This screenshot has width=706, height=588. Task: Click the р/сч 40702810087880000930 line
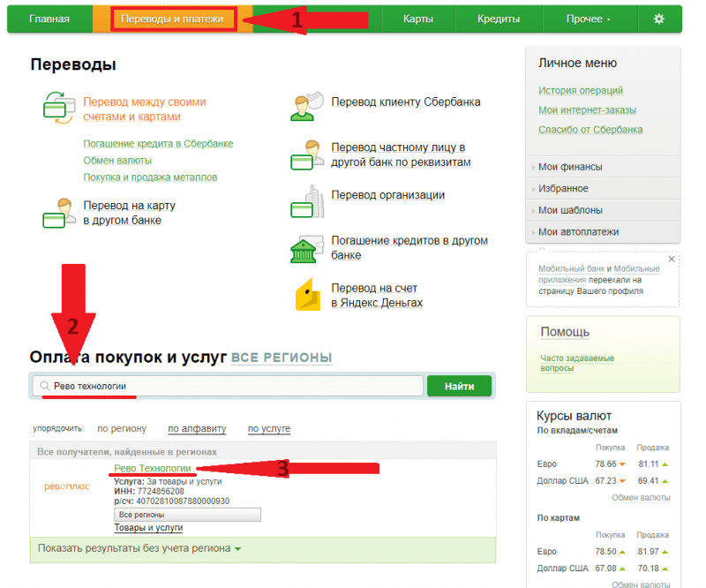click(171, 501)
